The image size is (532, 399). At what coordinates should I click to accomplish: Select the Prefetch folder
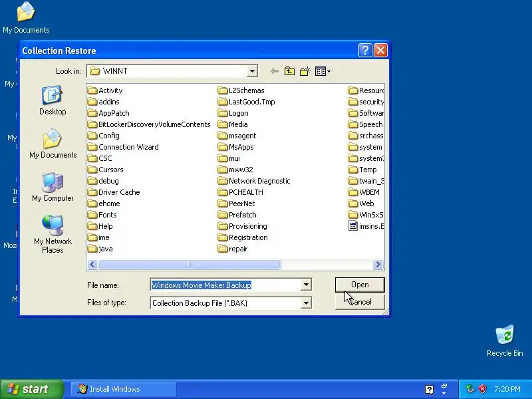click(x=237, y=215)
